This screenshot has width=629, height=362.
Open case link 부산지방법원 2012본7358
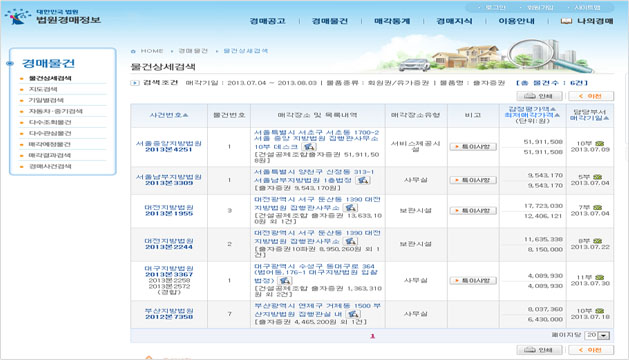169,314
